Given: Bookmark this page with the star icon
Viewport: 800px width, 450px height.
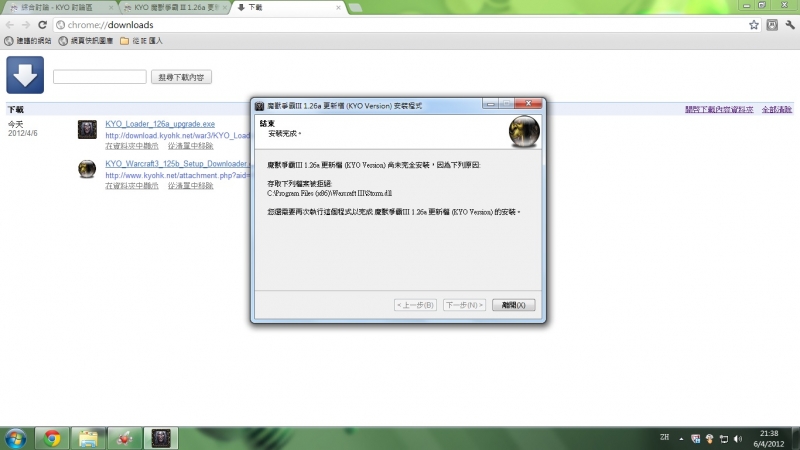Looking at the screenshot, I should coord(754,24).
